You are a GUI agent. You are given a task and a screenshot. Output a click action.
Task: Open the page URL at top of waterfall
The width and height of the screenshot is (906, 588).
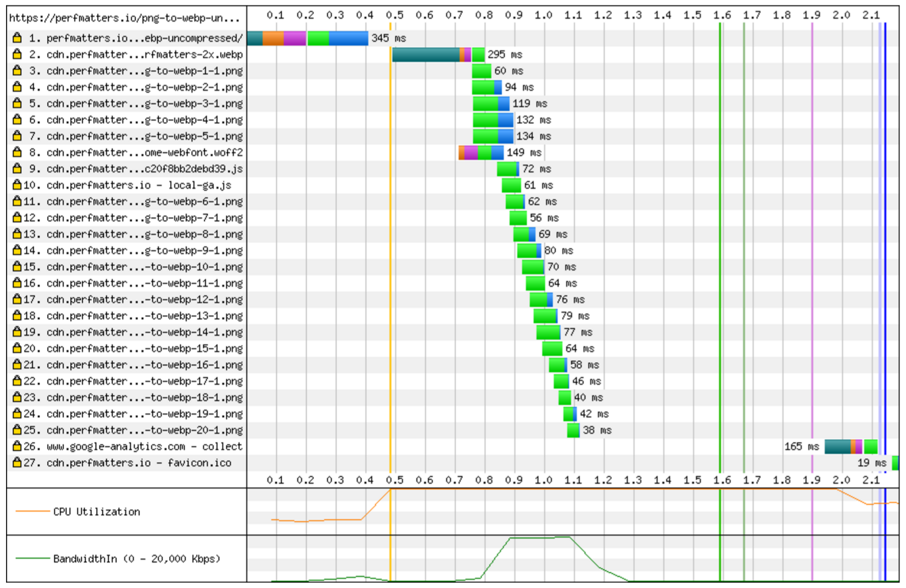click(124, 18)
